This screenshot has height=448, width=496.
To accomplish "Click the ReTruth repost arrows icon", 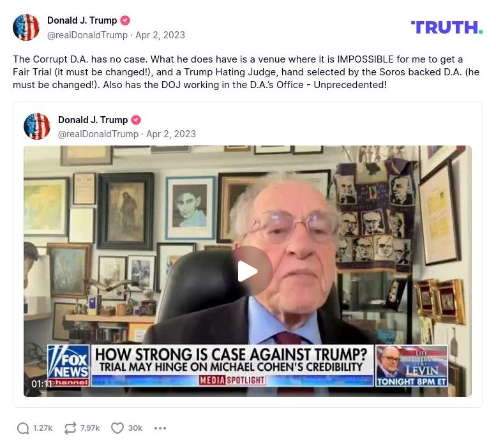I will [x=70, y=428].
